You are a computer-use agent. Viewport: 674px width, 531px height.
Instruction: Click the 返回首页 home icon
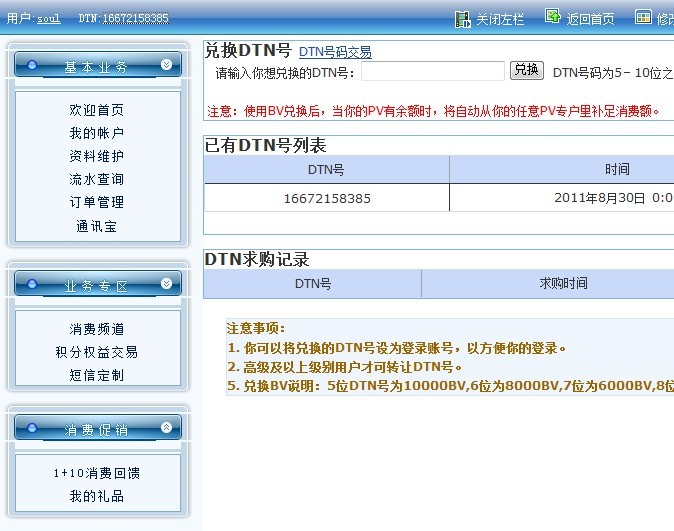[x=553, y=16]
